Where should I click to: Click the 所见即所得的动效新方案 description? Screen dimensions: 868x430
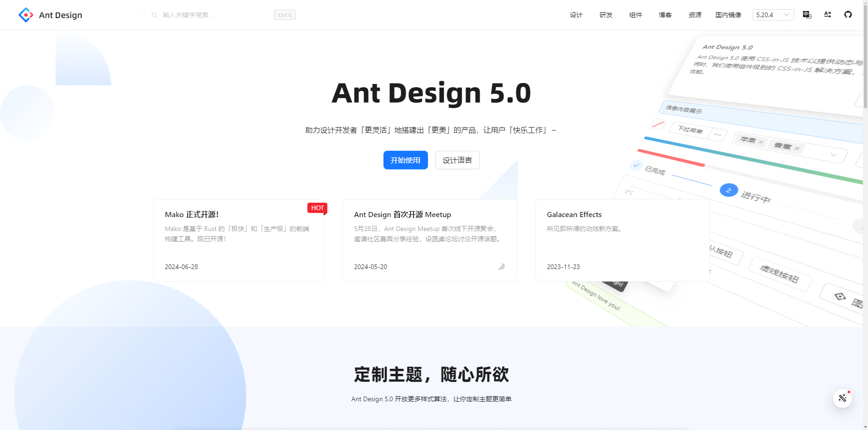pos(584,229)
